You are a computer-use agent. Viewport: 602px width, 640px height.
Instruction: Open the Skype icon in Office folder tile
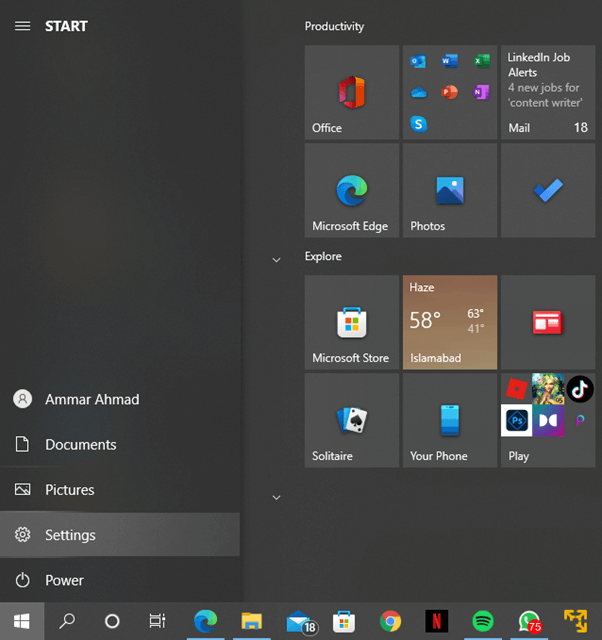[419, 124]
